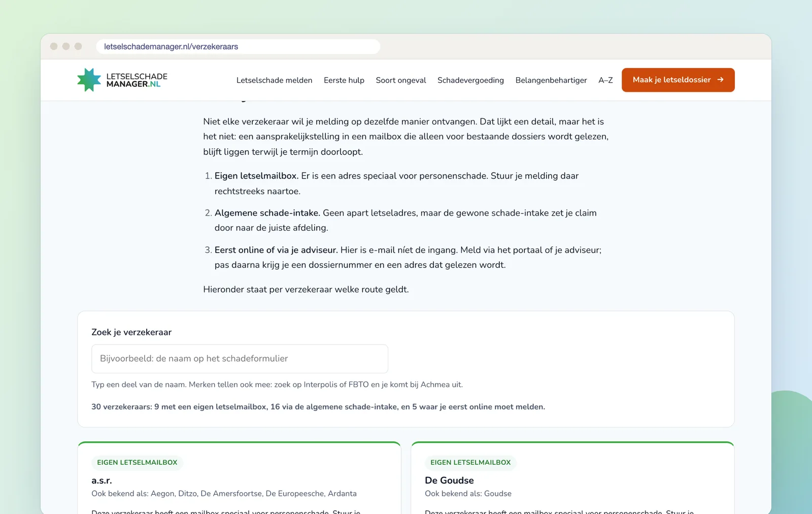Screen dimensions: 812x514
Task: Click the Letselschademanager star logo icon
Action: click(89, 80)
